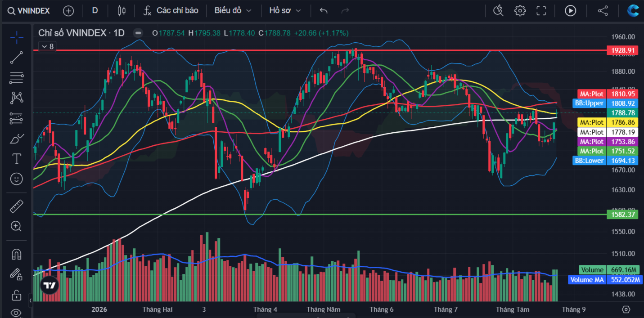Select the brush drawing tool

17,139
